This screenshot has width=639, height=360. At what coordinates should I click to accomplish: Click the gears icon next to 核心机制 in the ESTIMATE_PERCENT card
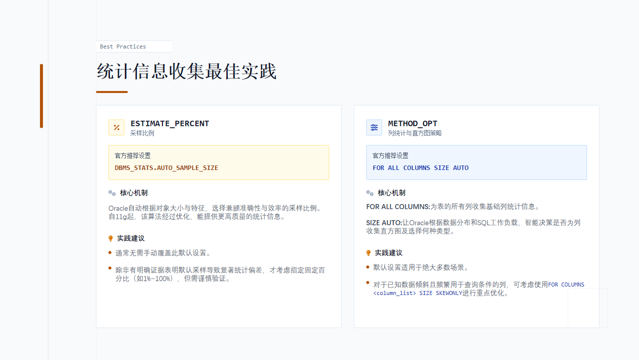[x=112, y=193]
